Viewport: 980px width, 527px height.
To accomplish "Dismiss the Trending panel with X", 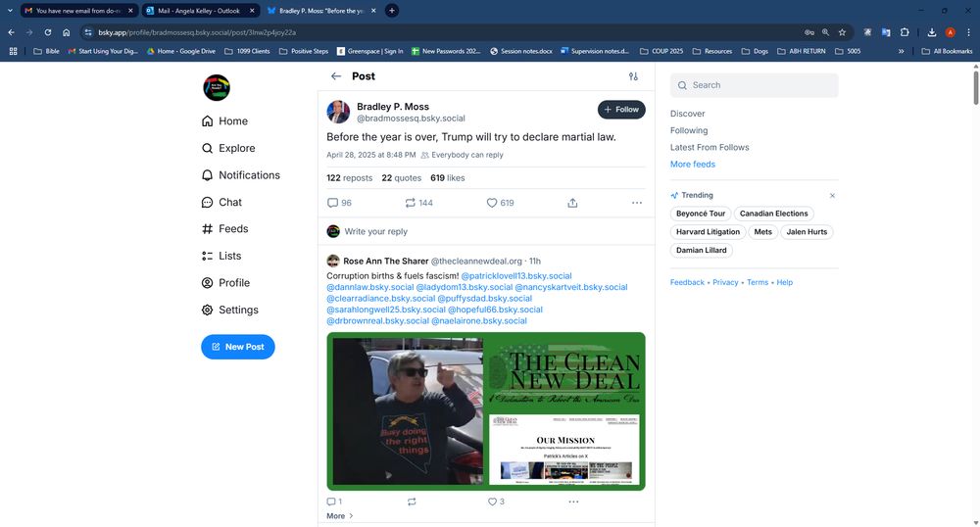I will pyautogui.click(x=832, y=196).
